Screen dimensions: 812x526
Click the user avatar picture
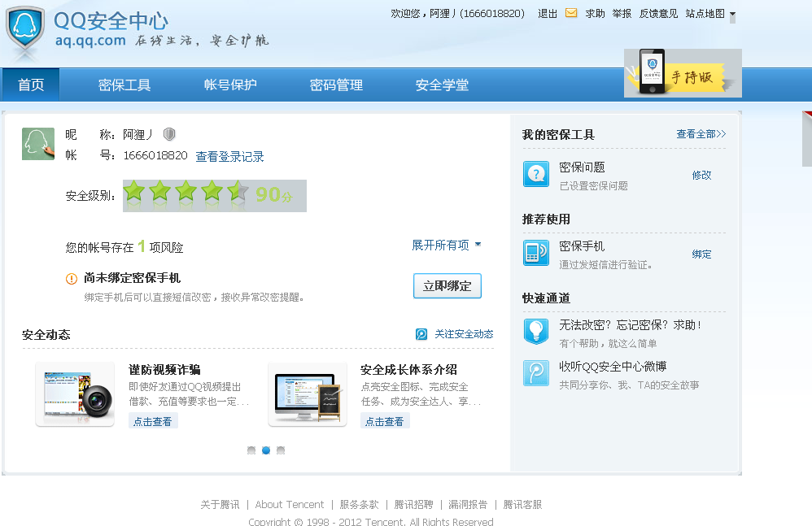click(38, 144)
